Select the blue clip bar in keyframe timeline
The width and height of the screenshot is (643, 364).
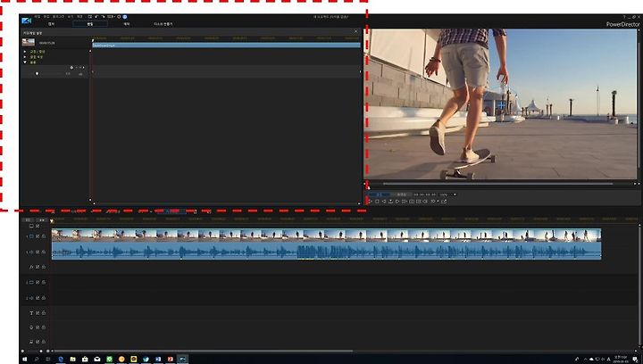226,45
